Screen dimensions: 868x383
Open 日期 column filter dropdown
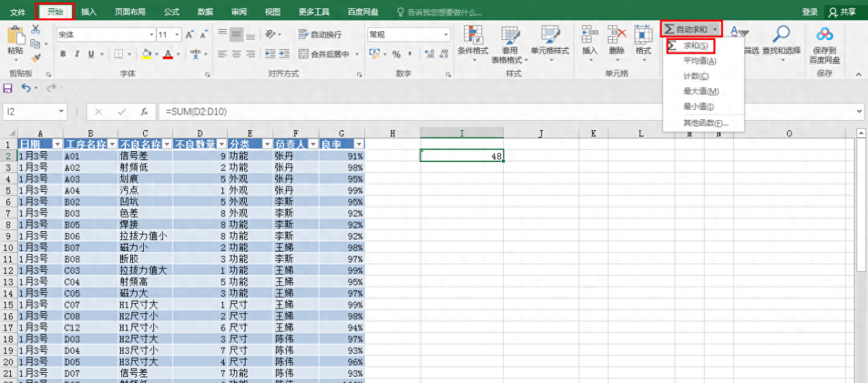point(57,144)
